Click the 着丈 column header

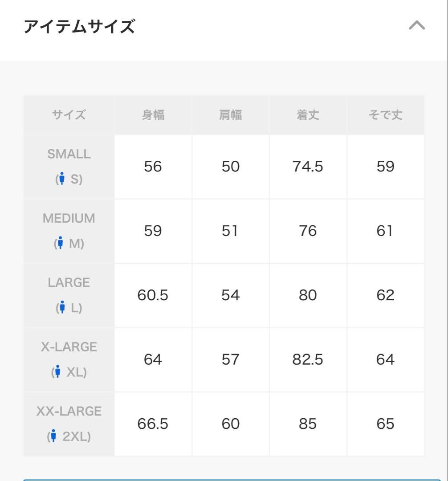coord(308,115)
